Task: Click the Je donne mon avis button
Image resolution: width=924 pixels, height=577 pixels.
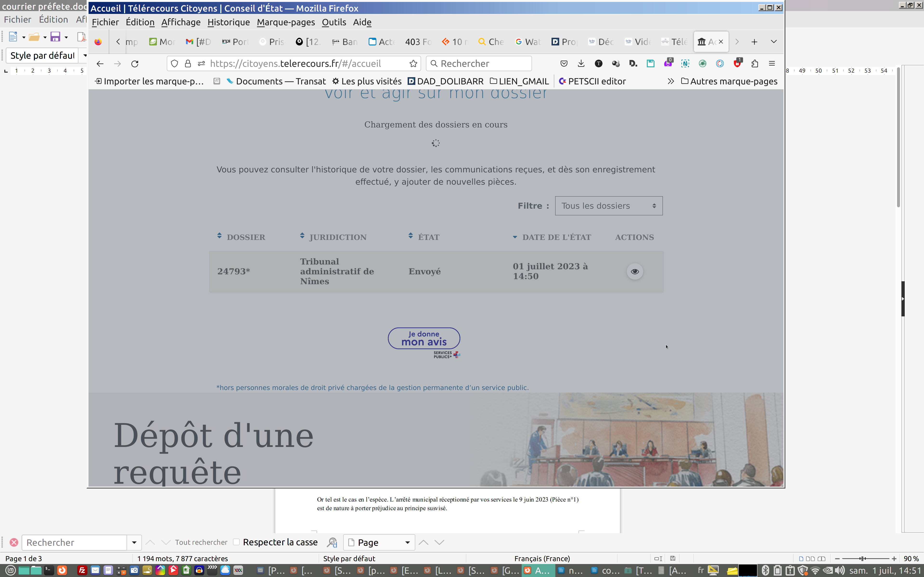Action: pyautogui.click(x=424, y=339)
